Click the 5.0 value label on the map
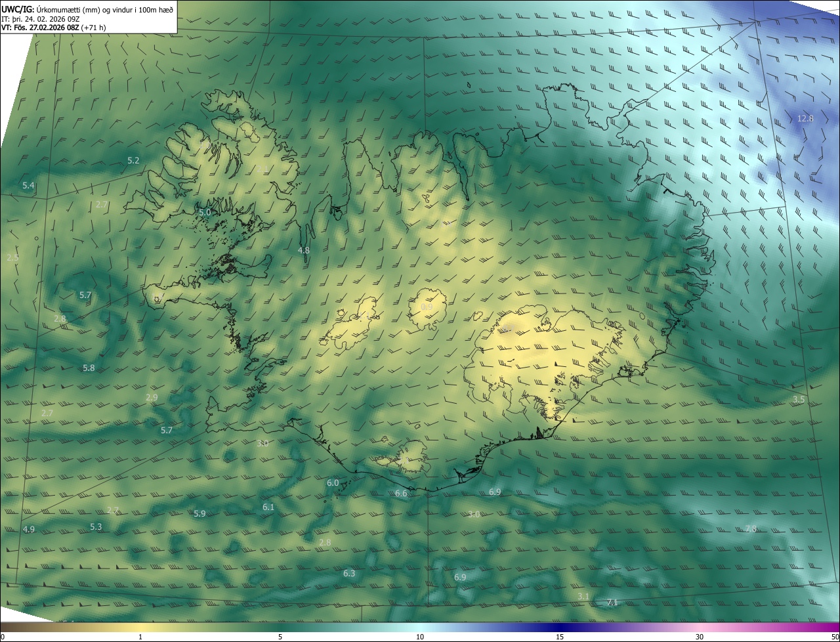The height and width of the screenshot is (642, 840). pyautogui.click(x=205, y=212)
